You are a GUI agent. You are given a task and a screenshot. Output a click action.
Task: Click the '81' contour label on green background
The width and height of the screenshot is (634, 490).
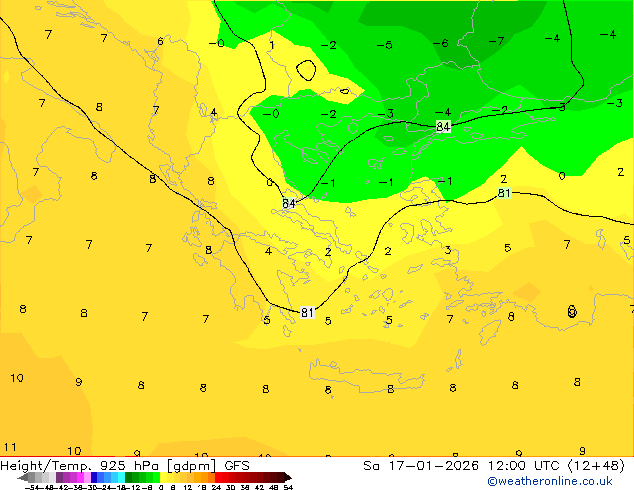pos(504,193)
